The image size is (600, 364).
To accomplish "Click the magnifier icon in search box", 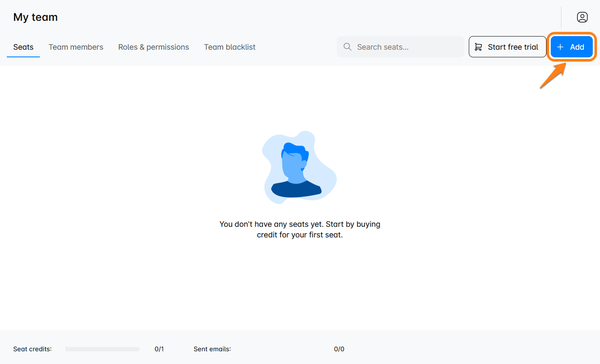I will [x=347, y=47].
